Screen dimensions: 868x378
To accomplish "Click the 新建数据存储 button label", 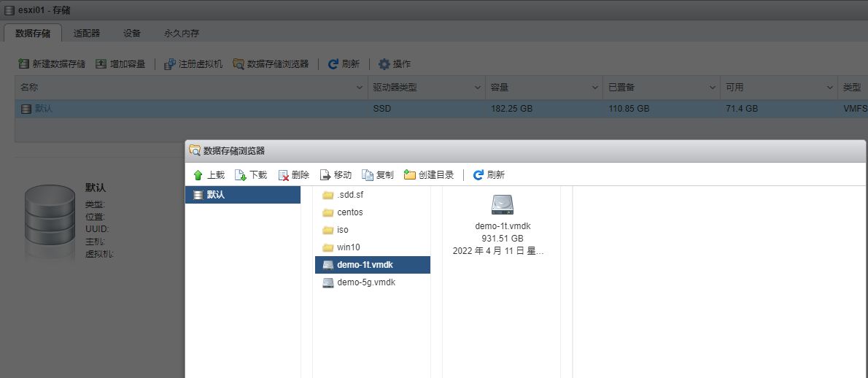I will coord(58,64).
